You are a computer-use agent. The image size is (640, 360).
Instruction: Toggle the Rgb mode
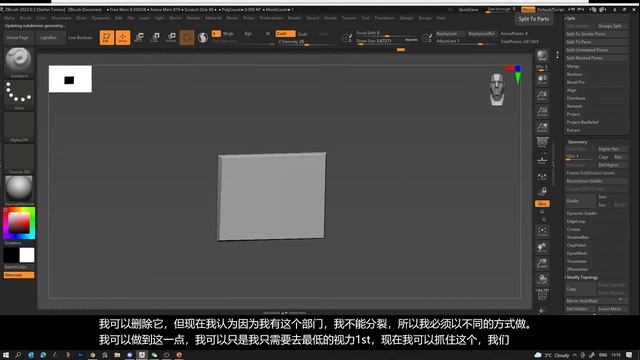248,34
